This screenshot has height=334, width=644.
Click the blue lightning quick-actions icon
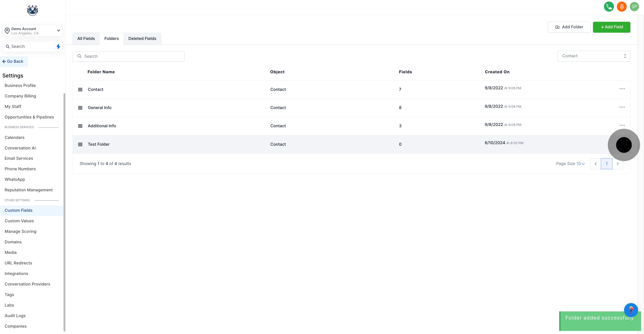coord(58,46)
